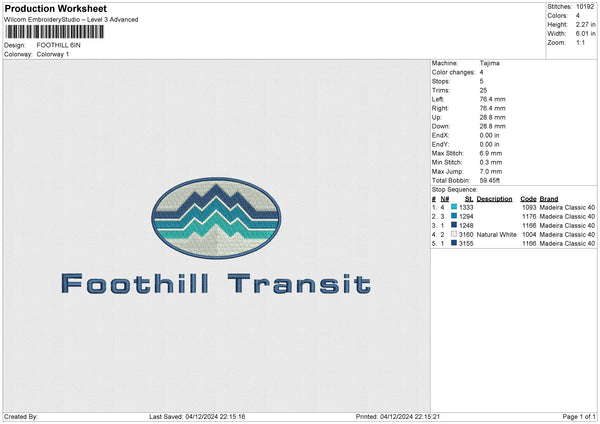600x424 pixels.
Task: Click the Stitches count 10192
Action: pyautogui.click(x=586, y=6)
